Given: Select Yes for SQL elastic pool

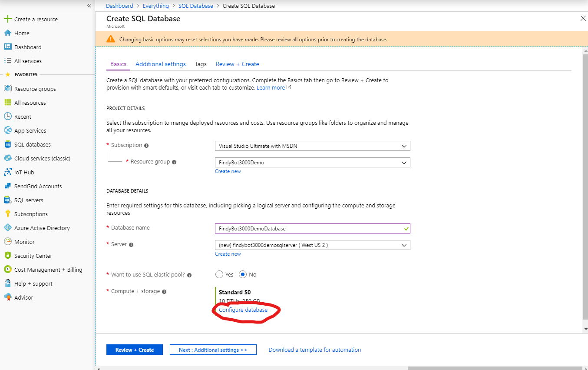Looking at the screenshot, I should tap(219, 275).
